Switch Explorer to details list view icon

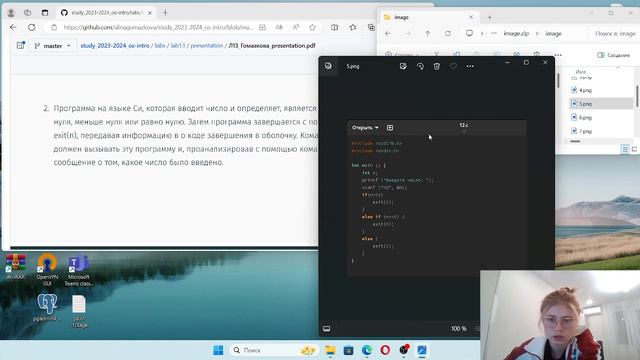click(x=624, y=149)
